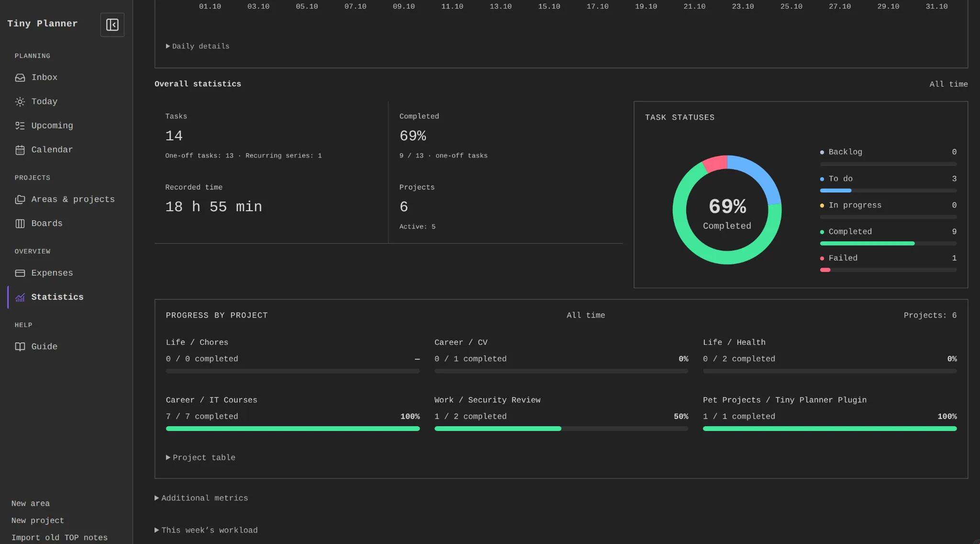Click the Failed status bar
The width and height of the screenshot is (980, 544).
pos(888,270)
